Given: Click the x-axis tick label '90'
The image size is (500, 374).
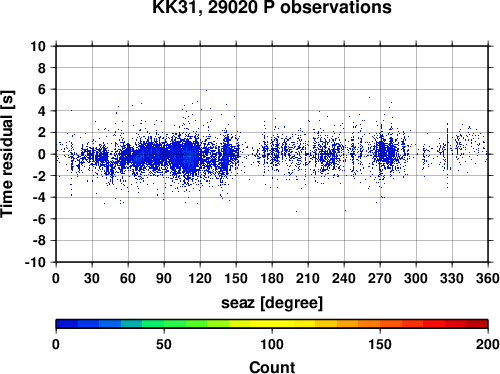Looking at the screenshot, I should [x=164, y=278].
